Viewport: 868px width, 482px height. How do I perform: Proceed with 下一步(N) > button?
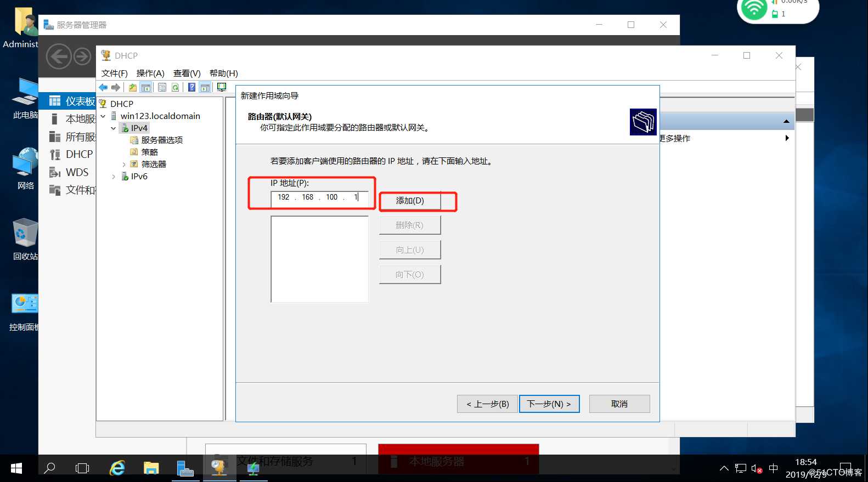tap(549, 404)
